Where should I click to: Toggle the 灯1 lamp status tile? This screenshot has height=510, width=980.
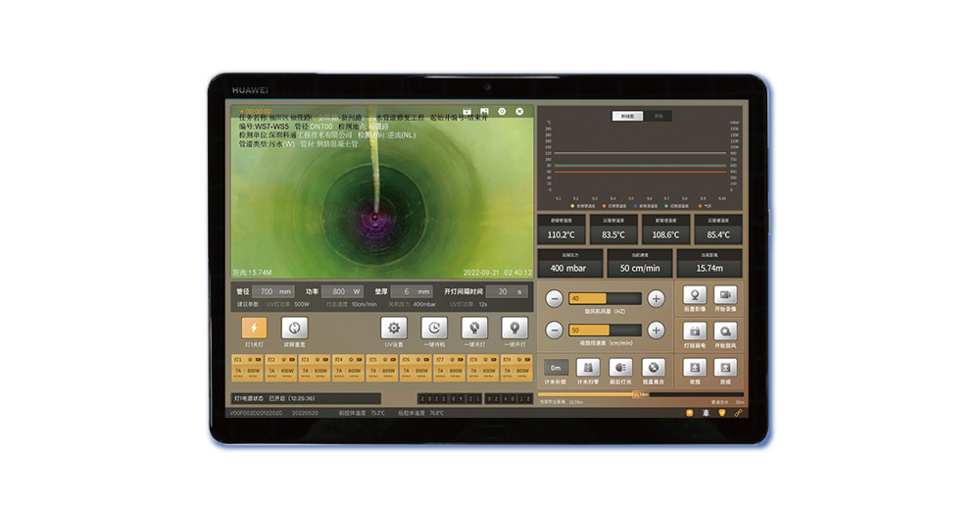point(248,368)
